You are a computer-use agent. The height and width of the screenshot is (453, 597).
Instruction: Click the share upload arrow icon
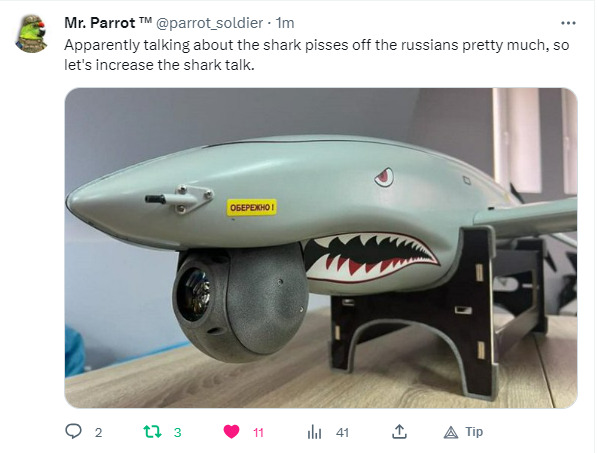pyautogui.click(x=399, y=432)
